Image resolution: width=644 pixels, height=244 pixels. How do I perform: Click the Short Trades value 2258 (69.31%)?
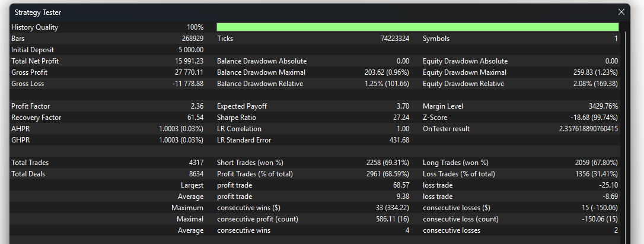point(388,163)
